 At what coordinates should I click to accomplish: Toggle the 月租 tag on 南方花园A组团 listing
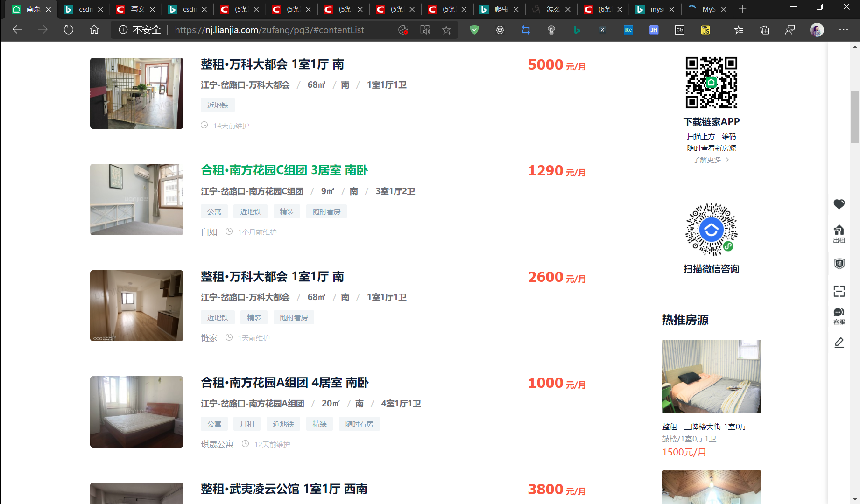tap(247, 424)
